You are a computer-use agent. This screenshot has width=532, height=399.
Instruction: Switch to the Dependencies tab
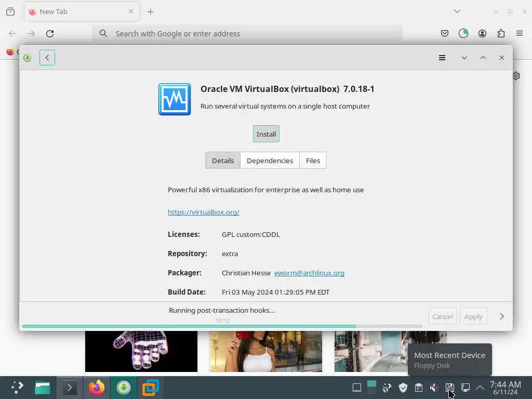click(270, 161)
